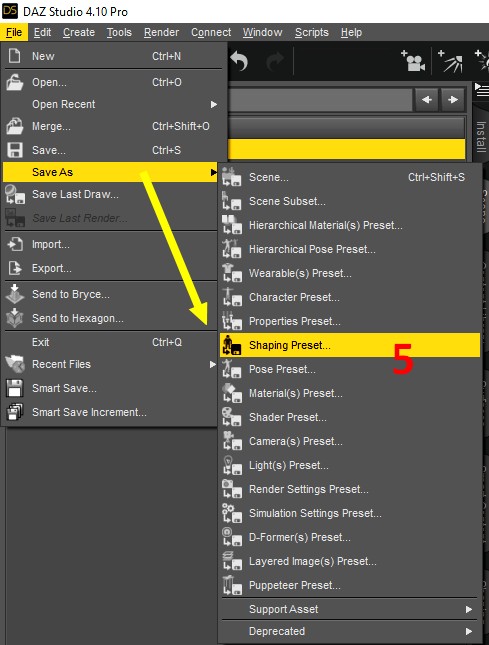Click the Send to Bryce icon
The height and width of the screenshot is (645, 489).
click(15, 294)
